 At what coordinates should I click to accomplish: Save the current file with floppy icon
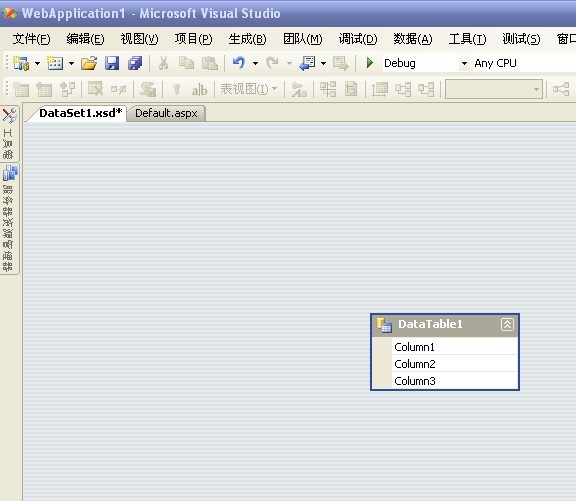coord(112,63)
